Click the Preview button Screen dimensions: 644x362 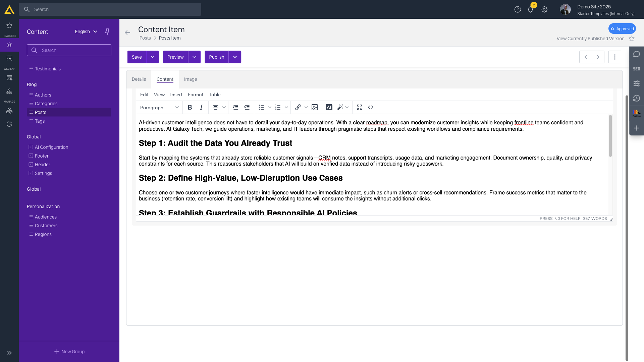pos(175,57)
